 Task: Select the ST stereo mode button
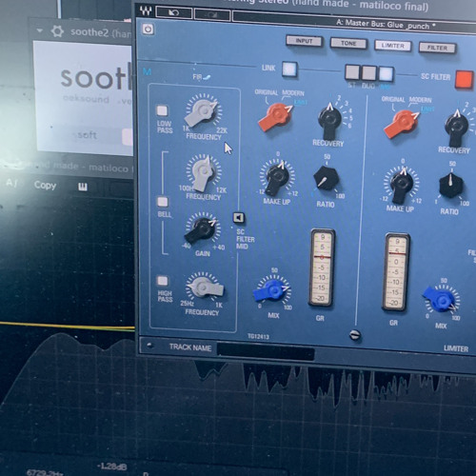(x=352, y=72)
